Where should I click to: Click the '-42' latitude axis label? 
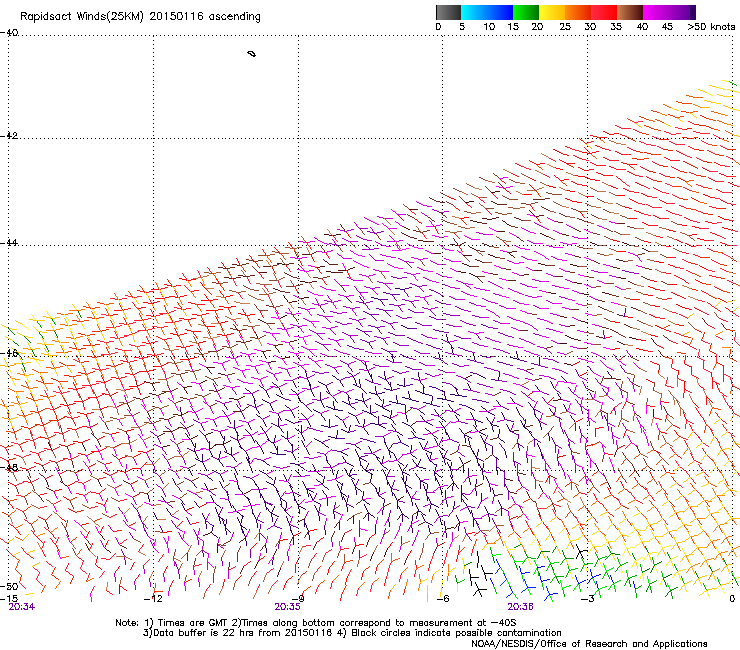coord(9,135)
